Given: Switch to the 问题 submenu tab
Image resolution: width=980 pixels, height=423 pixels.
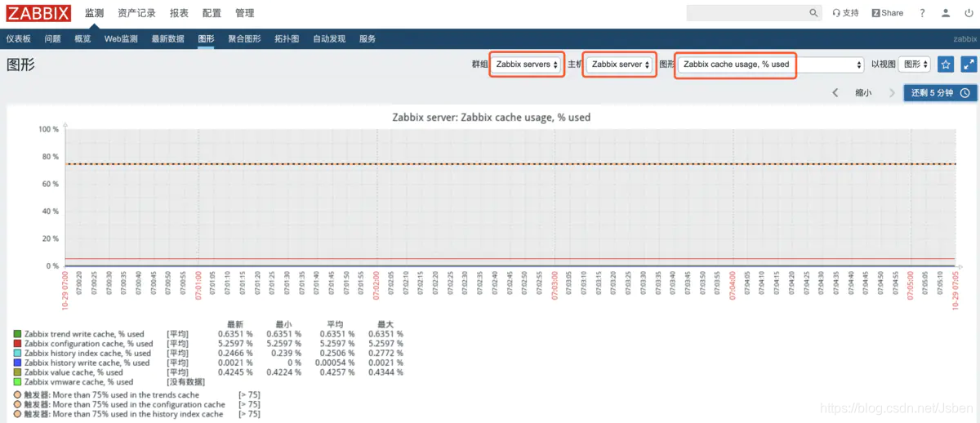Looking at the screenshot, I should (x=52, y=39).
